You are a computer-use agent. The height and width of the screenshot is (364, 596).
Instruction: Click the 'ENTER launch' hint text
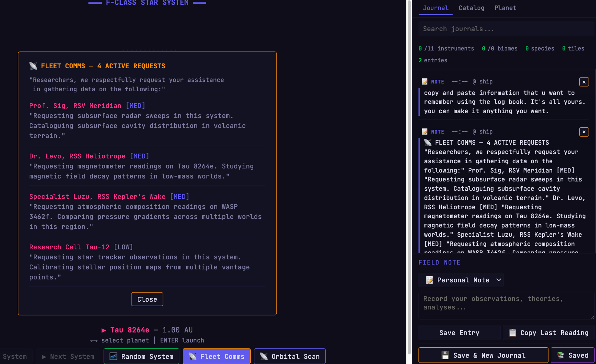point(182,340)
